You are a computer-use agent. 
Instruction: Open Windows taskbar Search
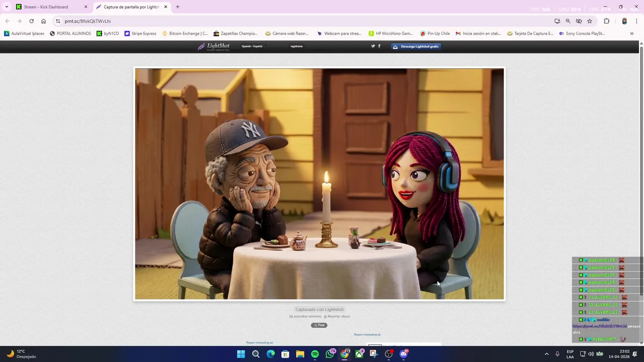(256, 354)
